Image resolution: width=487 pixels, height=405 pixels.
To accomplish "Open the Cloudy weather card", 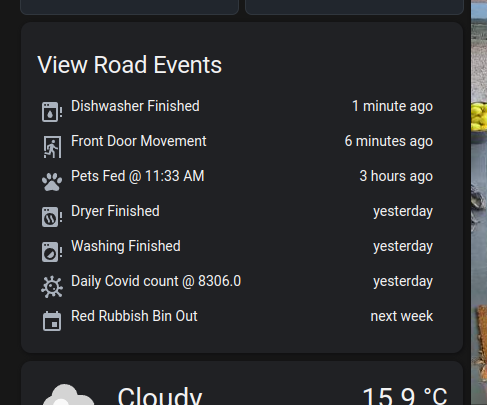I will pyautogui.click(x=242, y=383).
